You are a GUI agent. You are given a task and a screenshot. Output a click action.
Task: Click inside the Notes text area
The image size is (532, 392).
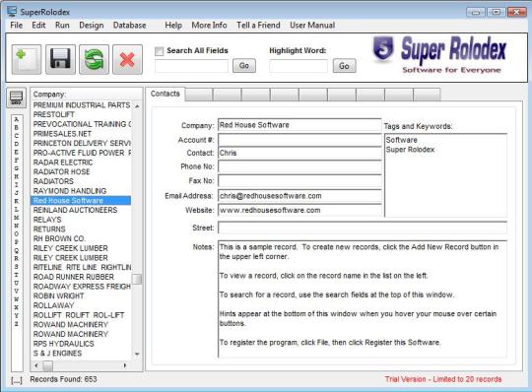click(x=363, y=298)
